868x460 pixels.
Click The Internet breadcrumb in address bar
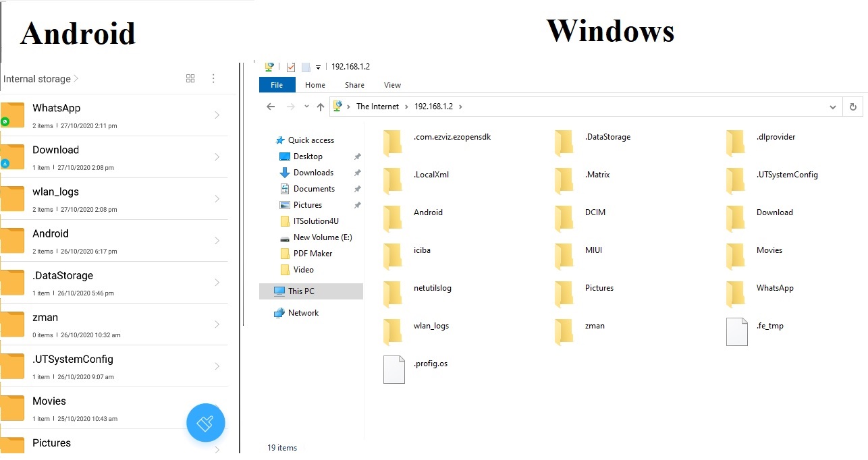click(x=377, y=107)
